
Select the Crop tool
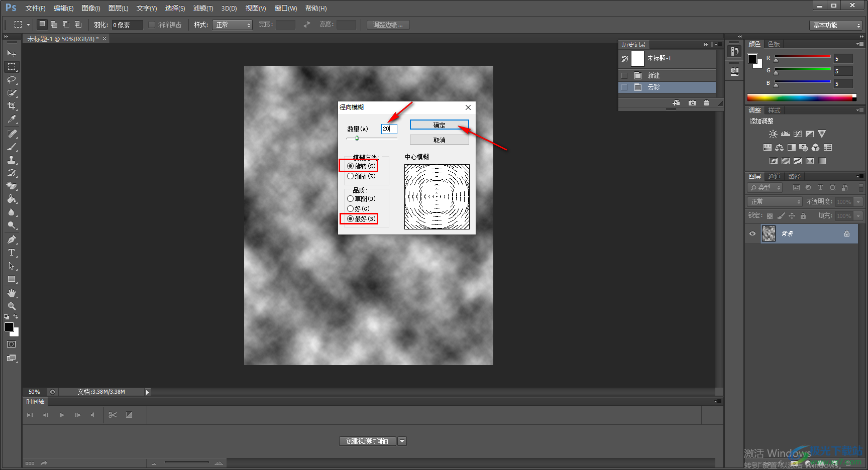tap(12, 106)
